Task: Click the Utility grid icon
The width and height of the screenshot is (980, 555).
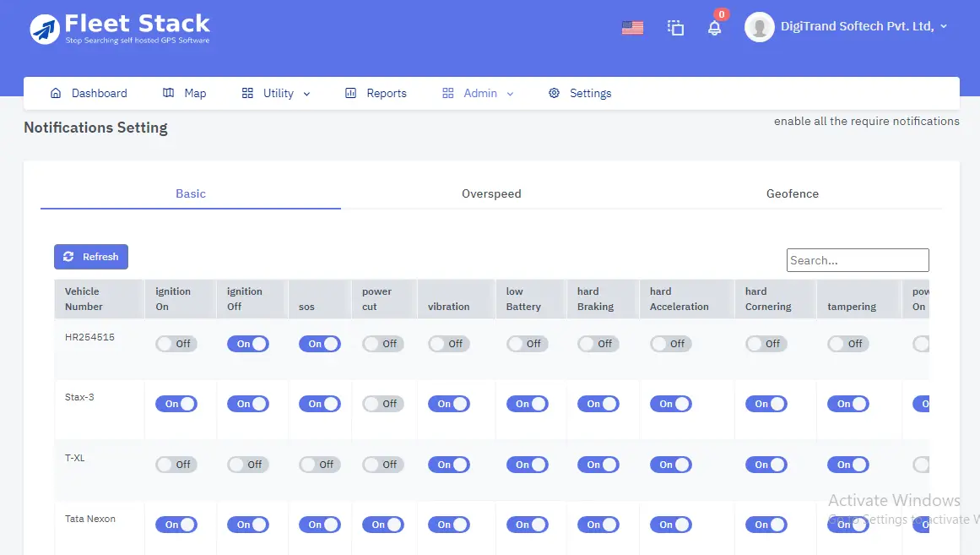Action: 247,93
